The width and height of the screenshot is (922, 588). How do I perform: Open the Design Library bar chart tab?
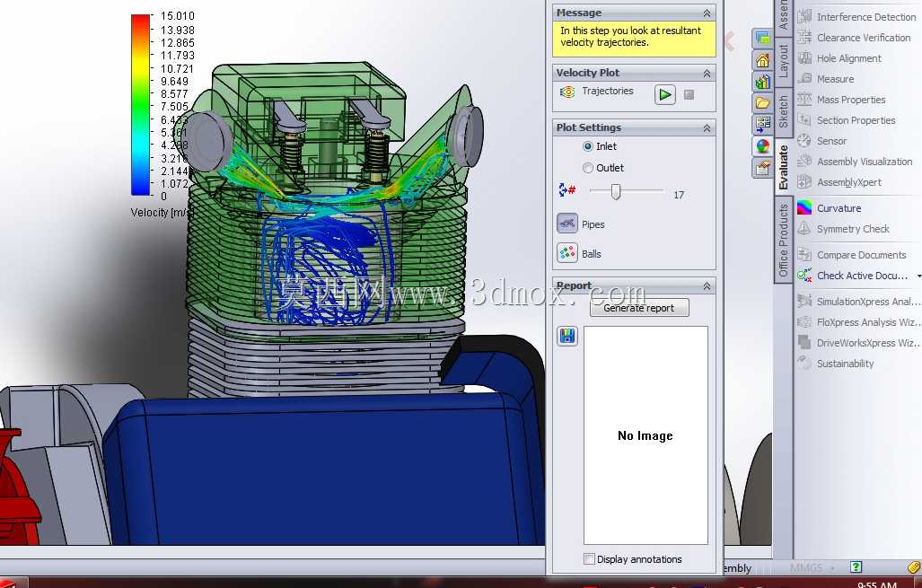click(x=763, y=81)
